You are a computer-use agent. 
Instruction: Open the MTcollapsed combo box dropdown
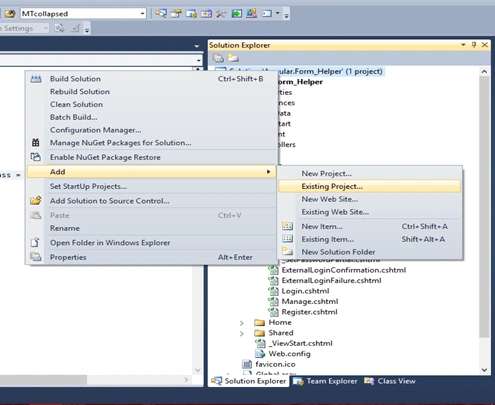click(142, 14)
